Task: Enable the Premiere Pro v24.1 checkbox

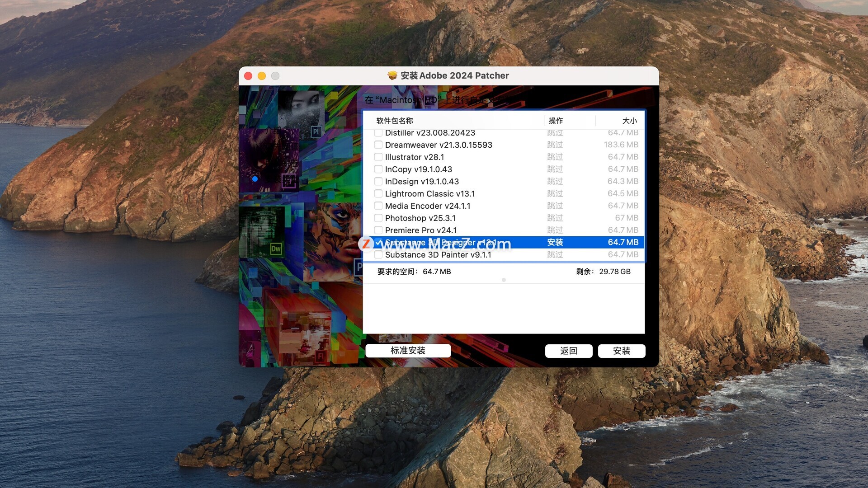Action: 378,230
